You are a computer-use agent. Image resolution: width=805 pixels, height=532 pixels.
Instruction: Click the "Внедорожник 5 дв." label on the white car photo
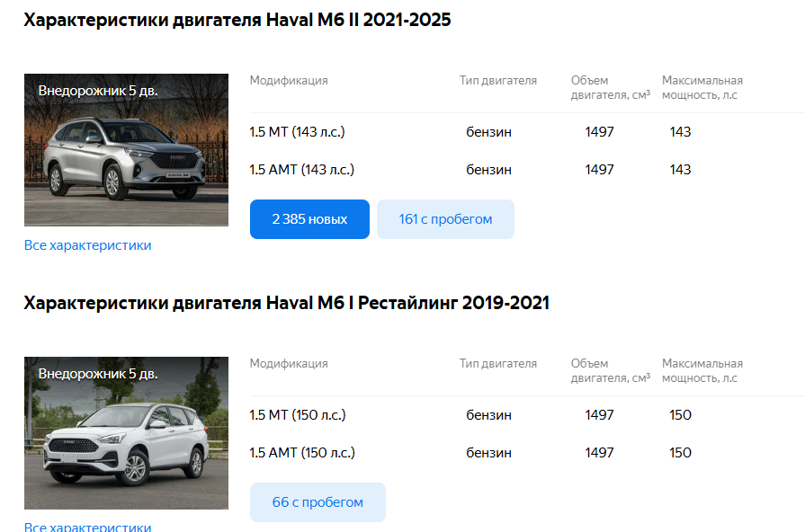tap(98, 374)
